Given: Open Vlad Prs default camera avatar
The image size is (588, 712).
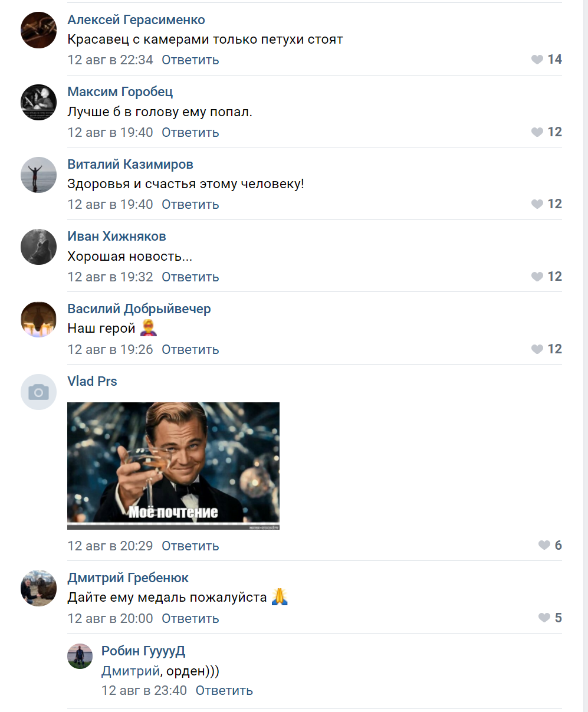Looking at the screenshot, I should [x=38, y=392].
